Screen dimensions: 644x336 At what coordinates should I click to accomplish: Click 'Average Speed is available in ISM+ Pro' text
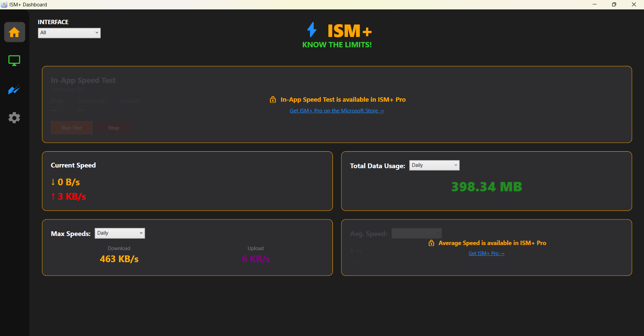coord(492,243)
